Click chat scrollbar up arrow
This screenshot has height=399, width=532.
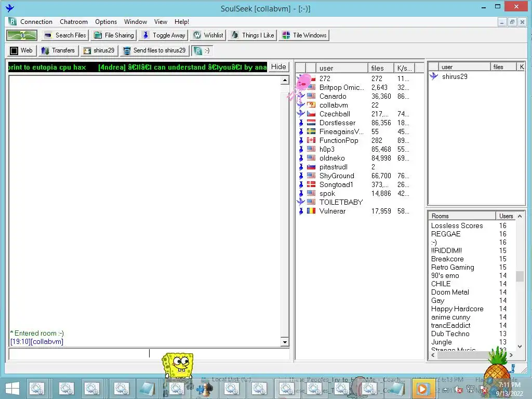(285, 81)
